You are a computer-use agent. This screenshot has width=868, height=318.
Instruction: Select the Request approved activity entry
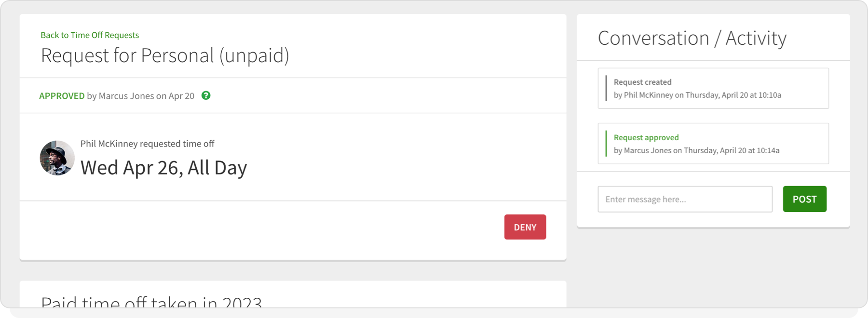tap(713, 144)
